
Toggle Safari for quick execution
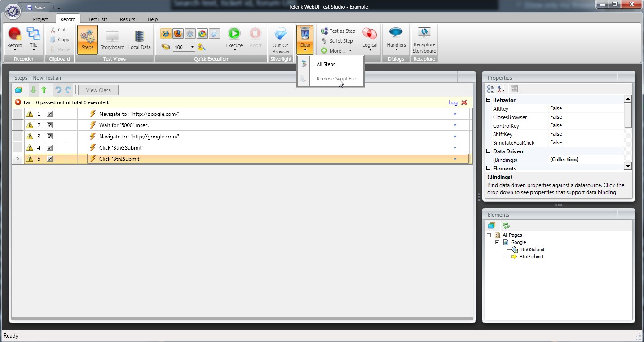click(190, 34)
